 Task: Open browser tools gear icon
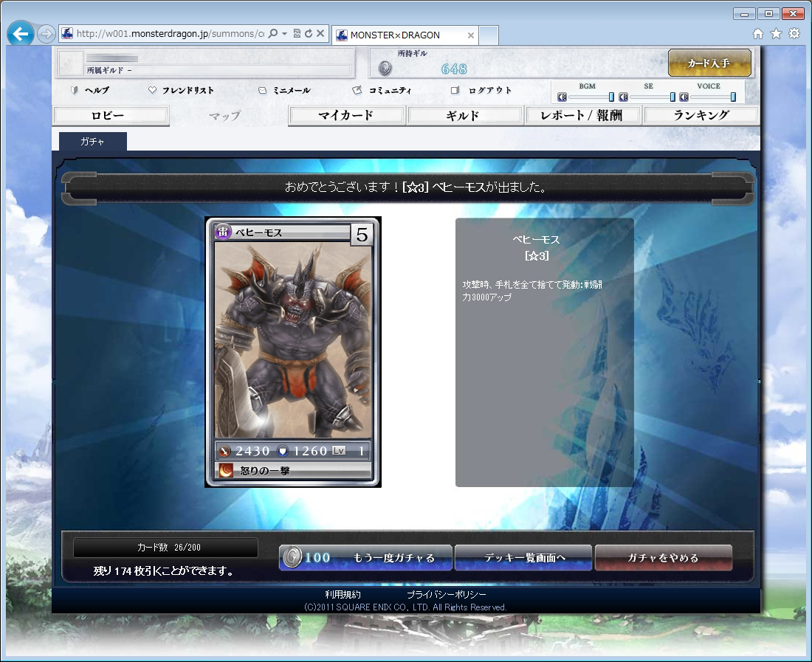[x=794, y=34]
